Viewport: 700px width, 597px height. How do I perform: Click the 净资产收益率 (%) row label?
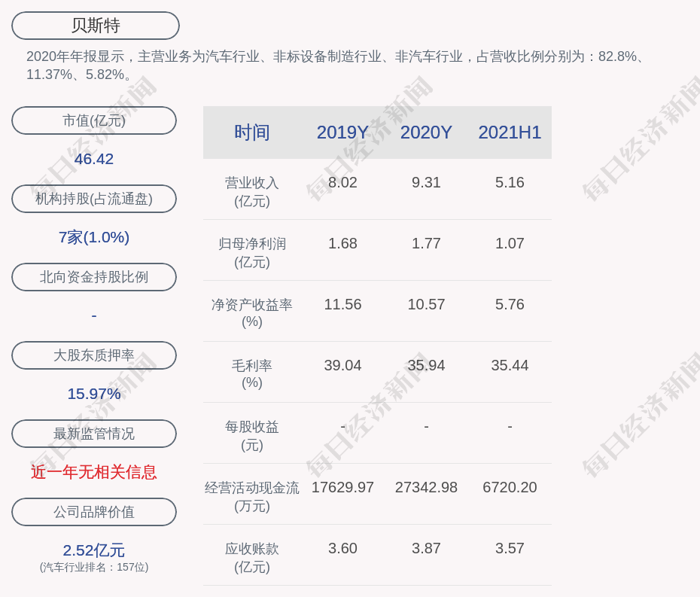252,313
